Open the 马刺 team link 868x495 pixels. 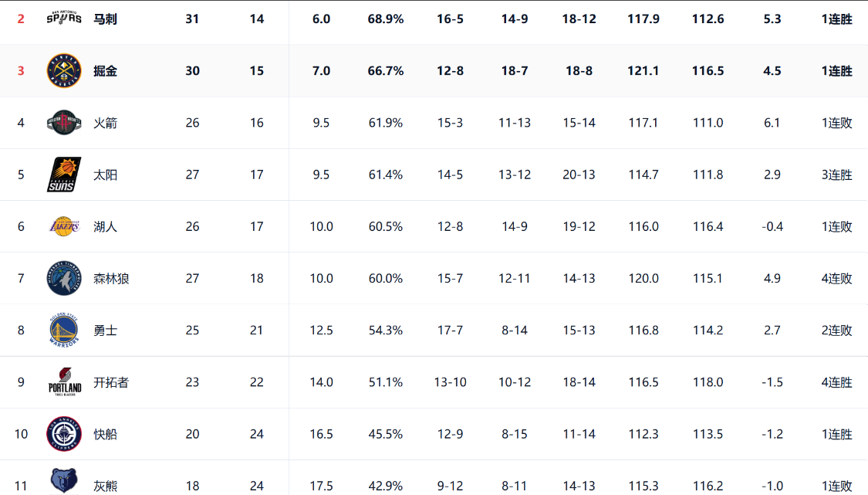[105, 19]
